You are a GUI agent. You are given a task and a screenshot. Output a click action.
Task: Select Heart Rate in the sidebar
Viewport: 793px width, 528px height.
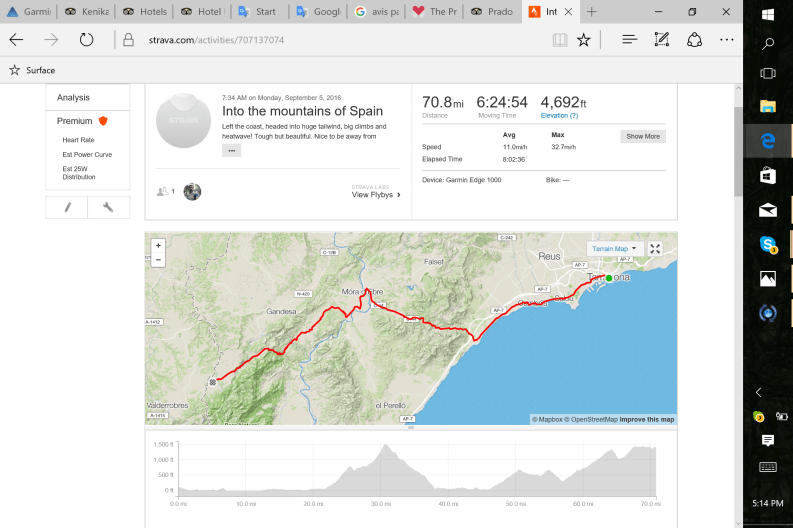(x=78, y=140)
